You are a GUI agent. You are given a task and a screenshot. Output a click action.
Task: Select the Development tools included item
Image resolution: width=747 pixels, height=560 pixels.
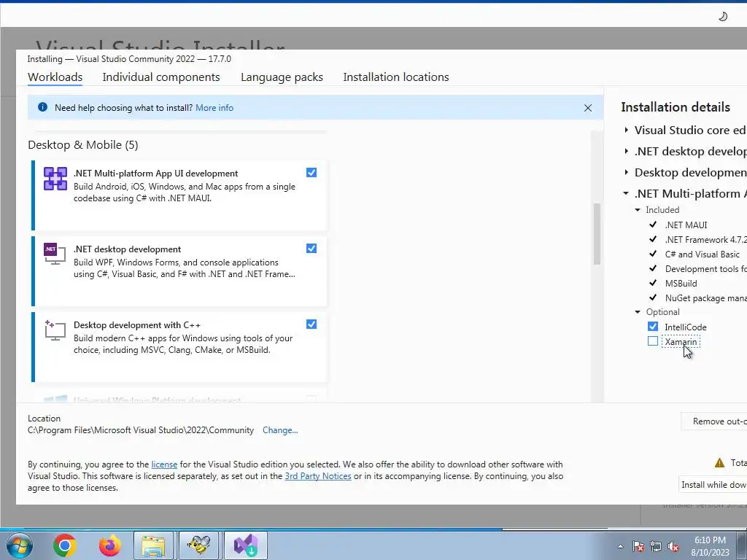click(x=706, y=269)
